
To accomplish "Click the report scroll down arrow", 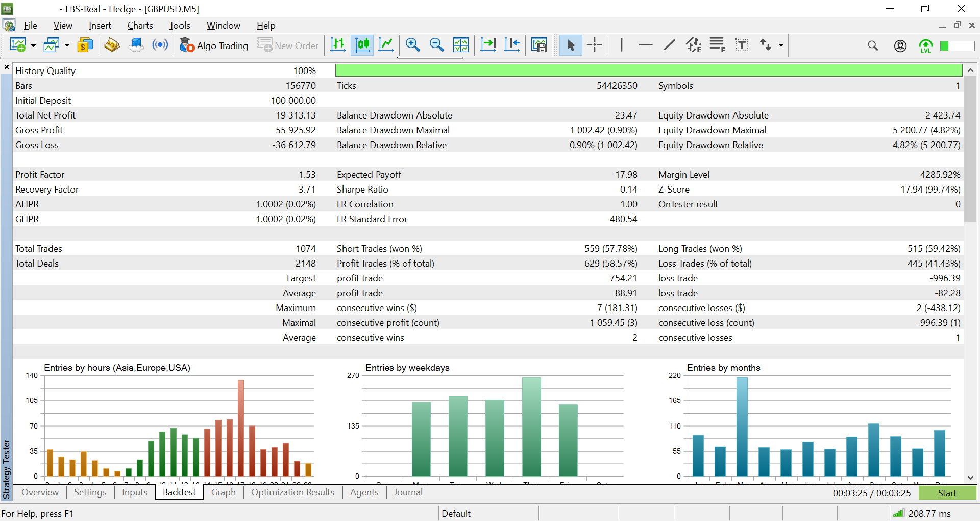I will coord(970,478).
